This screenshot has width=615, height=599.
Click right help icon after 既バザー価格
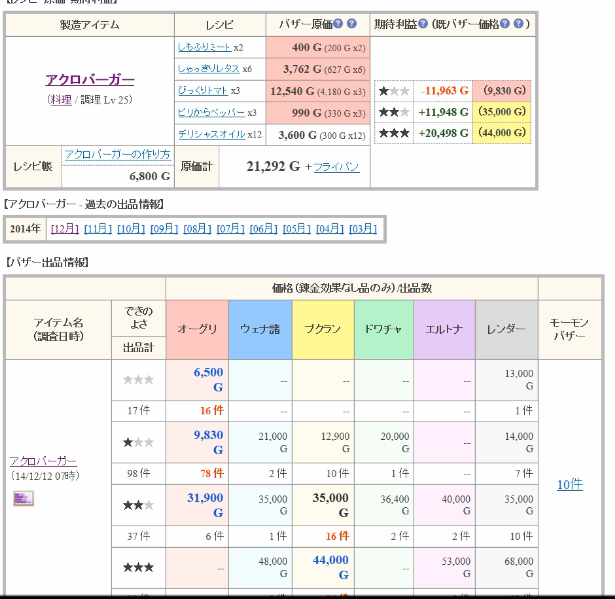pyautogui.click(x=519, y=24)
